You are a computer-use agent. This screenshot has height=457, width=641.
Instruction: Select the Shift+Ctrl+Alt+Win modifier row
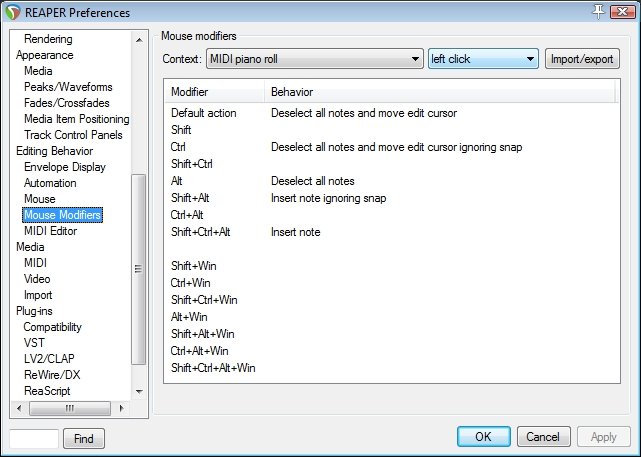(392, 368)
